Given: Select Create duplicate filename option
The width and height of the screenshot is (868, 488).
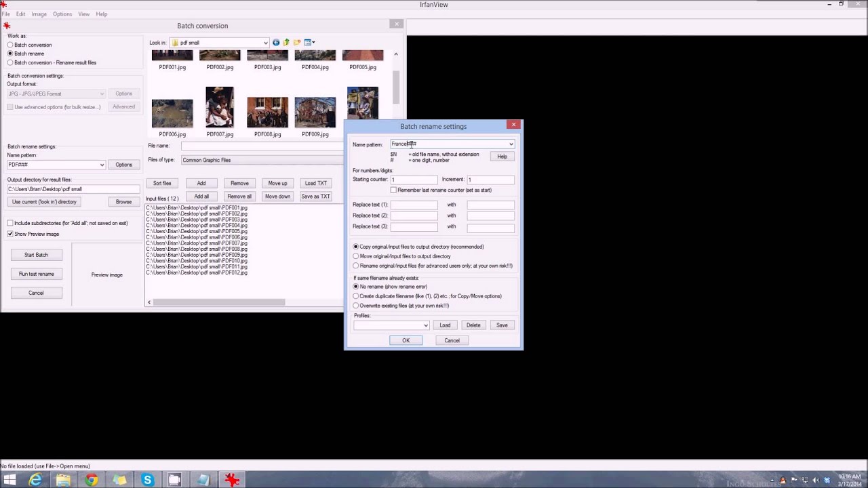Looking at the screenshot, I should [x=355, y=296].
